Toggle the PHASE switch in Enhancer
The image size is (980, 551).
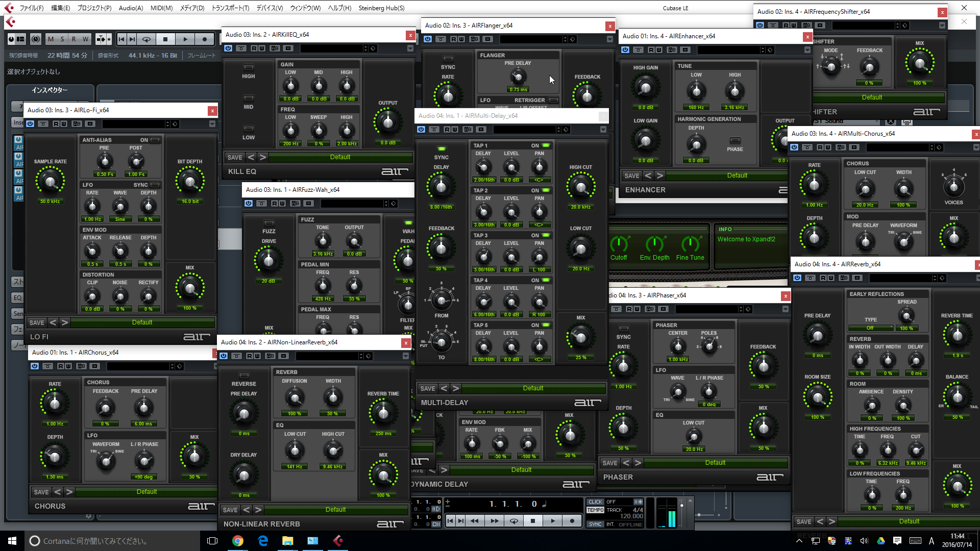[735, 140]
